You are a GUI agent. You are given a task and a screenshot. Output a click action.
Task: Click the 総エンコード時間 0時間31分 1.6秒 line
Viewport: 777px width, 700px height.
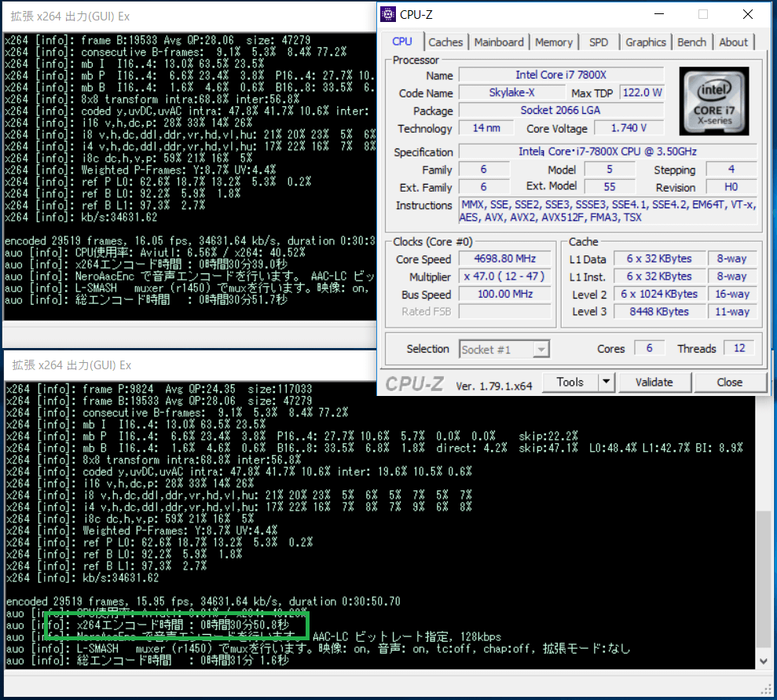pyautogui.click(x=148, y=661)
